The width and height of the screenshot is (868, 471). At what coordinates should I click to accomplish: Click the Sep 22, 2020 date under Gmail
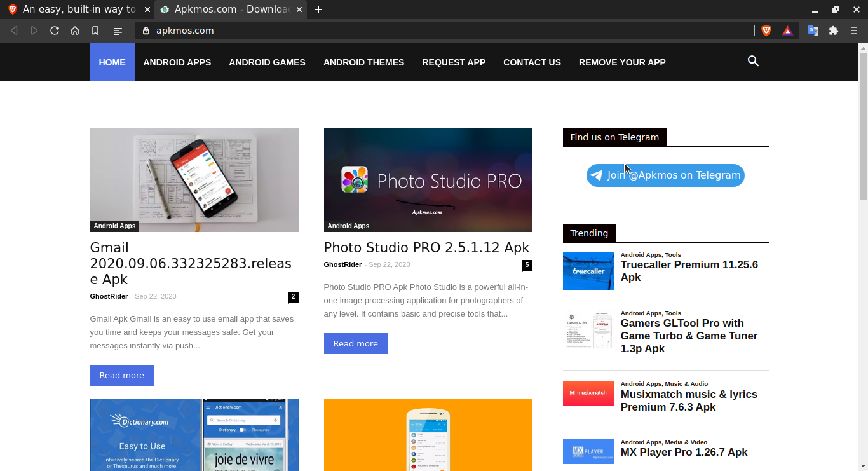coord(156,296)
